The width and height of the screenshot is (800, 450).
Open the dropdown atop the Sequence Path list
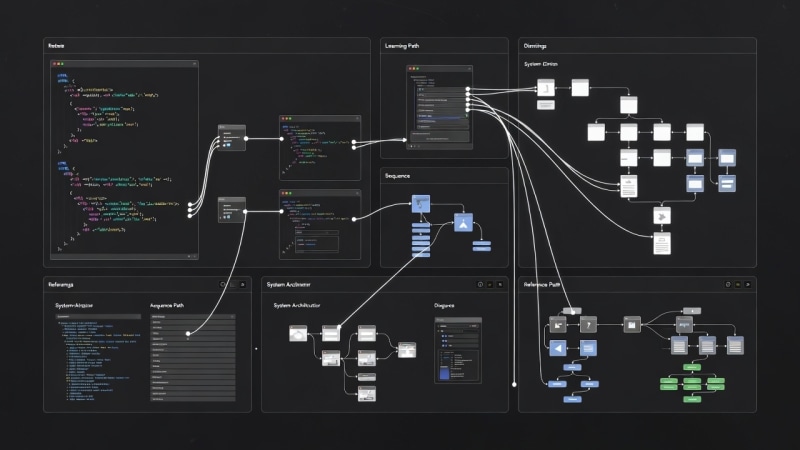(192, 316)
